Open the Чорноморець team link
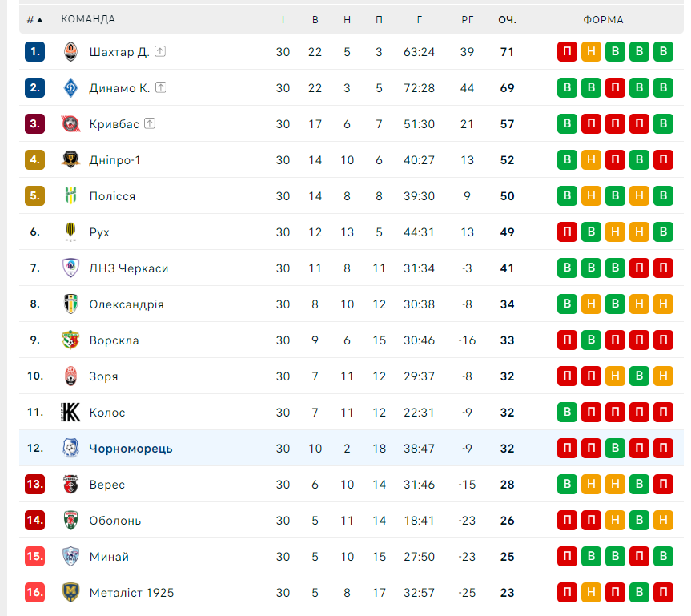 click(x=131, y=449)
